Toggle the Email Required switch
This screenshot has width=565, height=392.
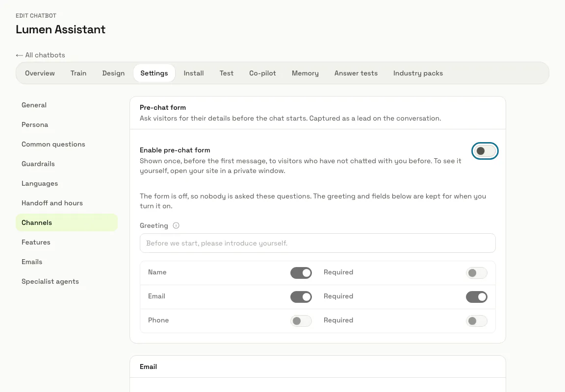(x=476, y=297)
